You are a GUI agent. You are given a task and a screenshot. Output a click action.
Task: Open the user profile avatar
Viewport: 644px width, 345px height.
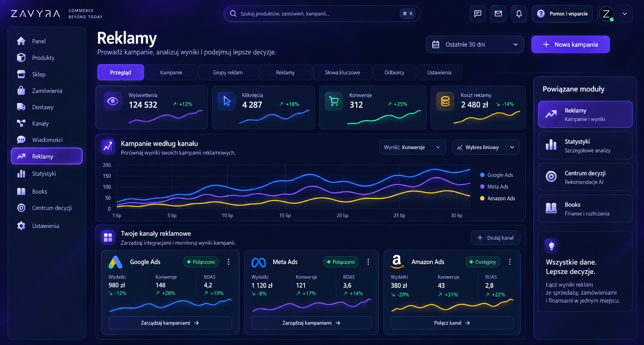(x=606, y=14)
